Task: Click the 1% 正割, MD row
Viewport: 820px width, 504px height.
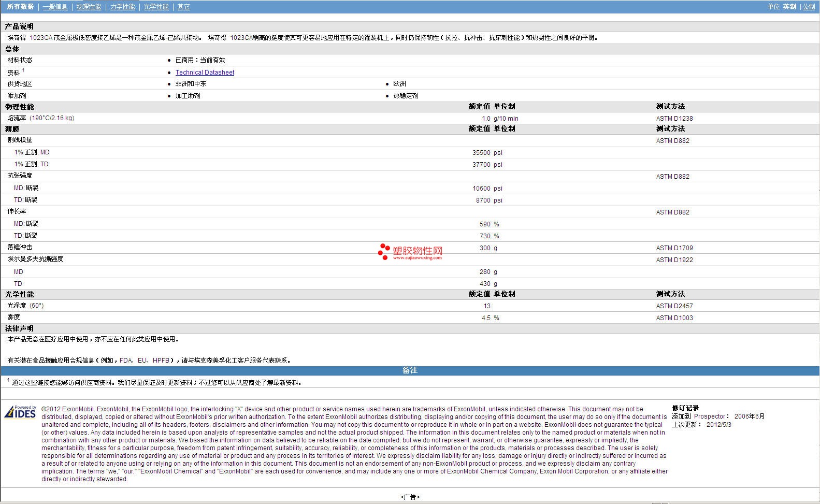Action: coord(410,152)
